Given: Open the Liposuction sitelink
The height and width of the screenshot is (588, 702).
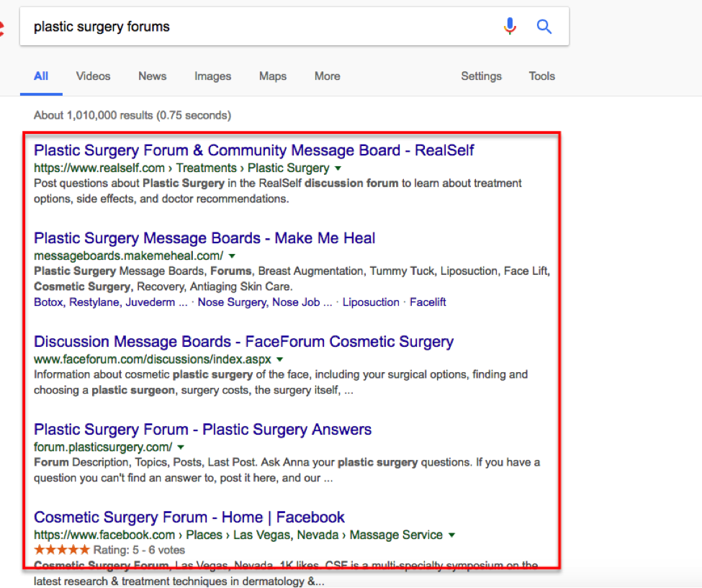Looking at the screenshot, I should coord(371,302).
